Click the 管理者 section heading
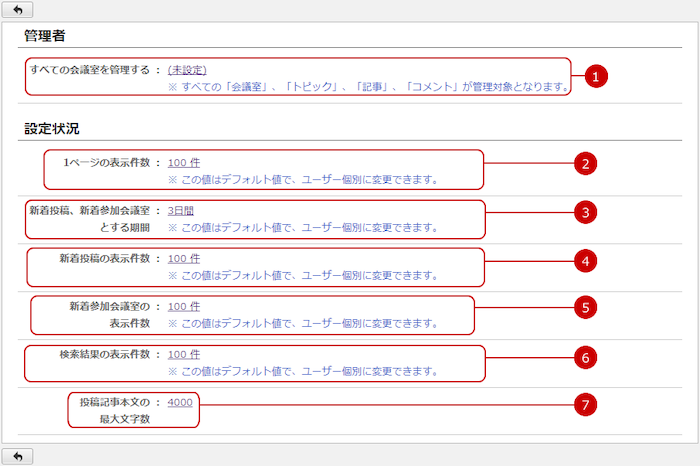 pyautogui.click(x=46, y=36)
